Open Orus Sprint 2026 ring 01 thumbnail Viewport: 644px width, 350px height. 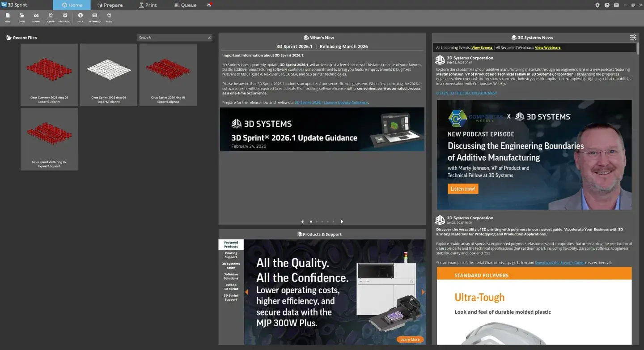click(x=168, y=75)
